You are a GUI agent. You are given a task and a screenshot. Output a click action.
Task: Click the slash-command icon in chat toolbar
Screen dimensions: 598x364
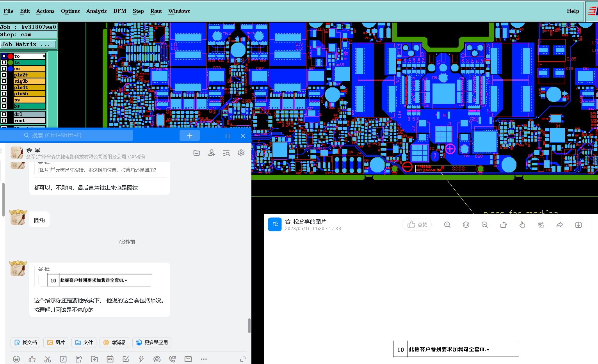(63, 359)
